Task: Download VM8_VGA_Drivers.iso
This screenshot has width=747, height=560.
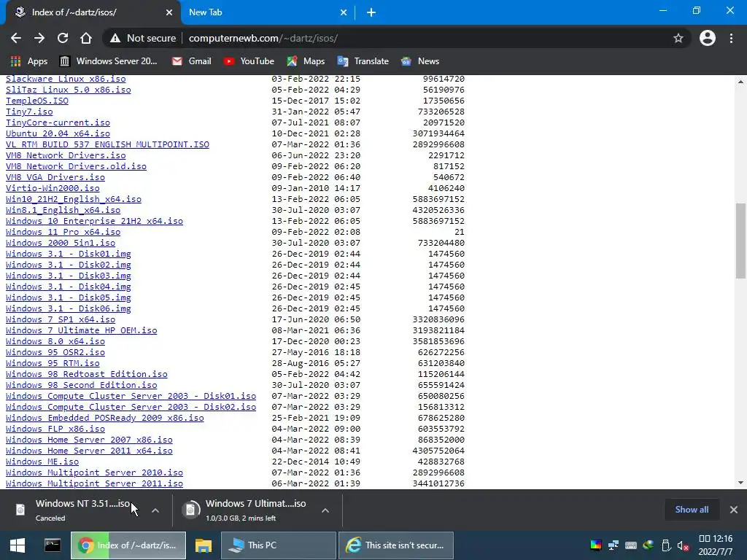Action: pos(55,177)
